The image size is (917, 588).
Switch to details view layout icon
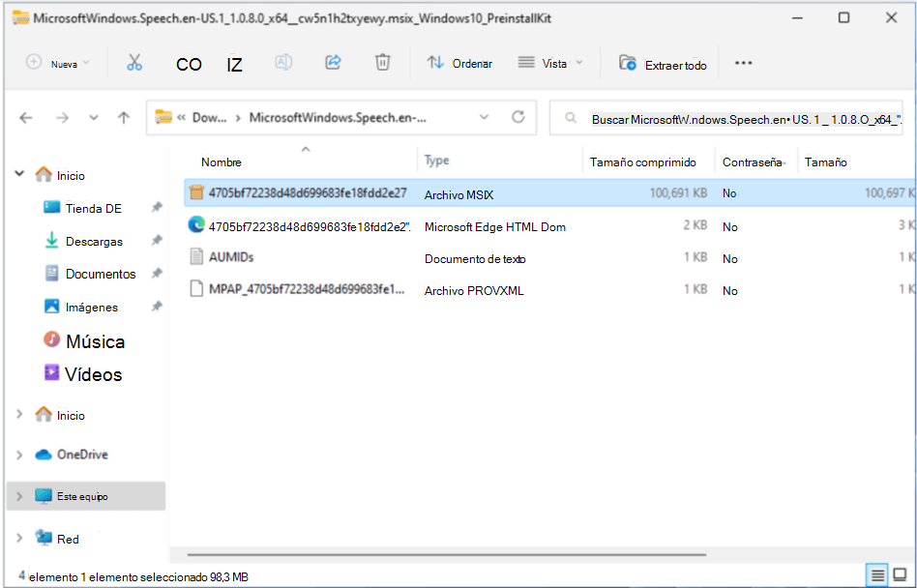[x=877, y=575]
